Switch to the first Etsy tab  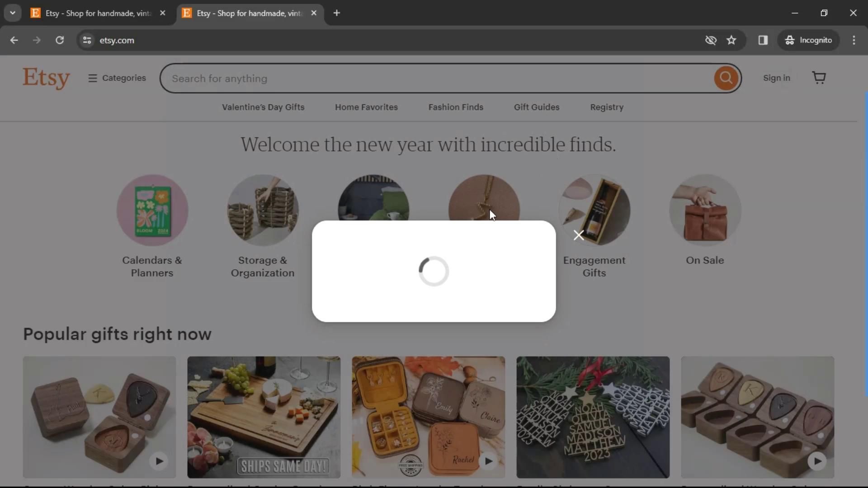(x=97, y=13)
